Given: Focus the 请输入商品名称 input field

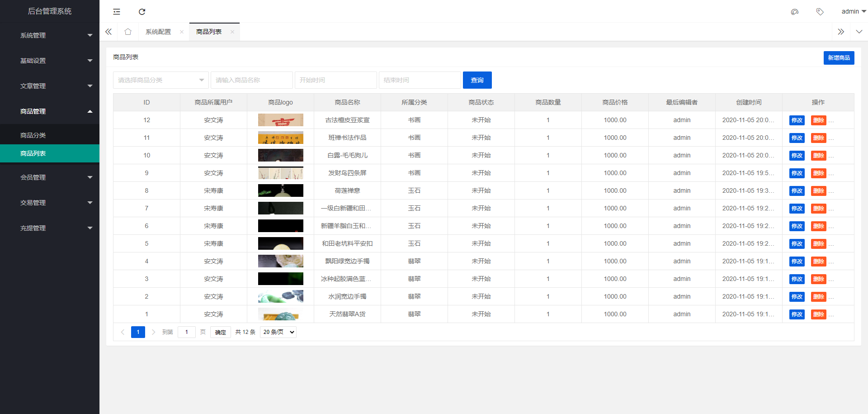Looking at the screenshot, I should [x=251, y=80].
